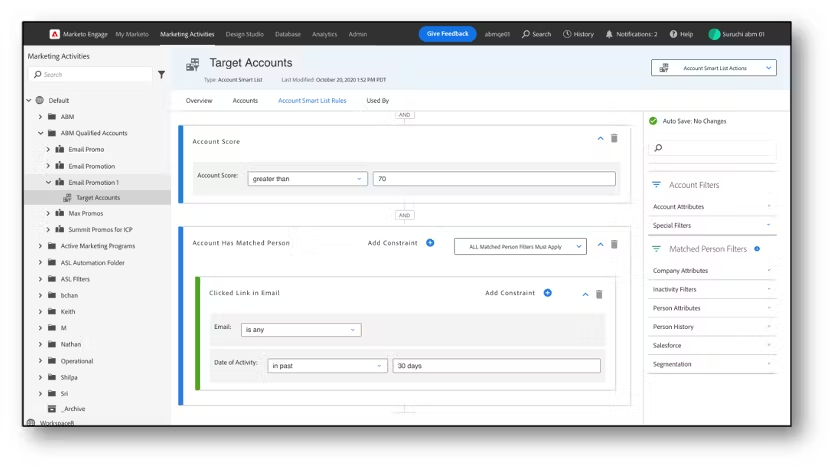The height and width of the screenshot is (469, 834).
Task: Open the Account Score 'greater than' operator dropdown
Action: [307, 179]
